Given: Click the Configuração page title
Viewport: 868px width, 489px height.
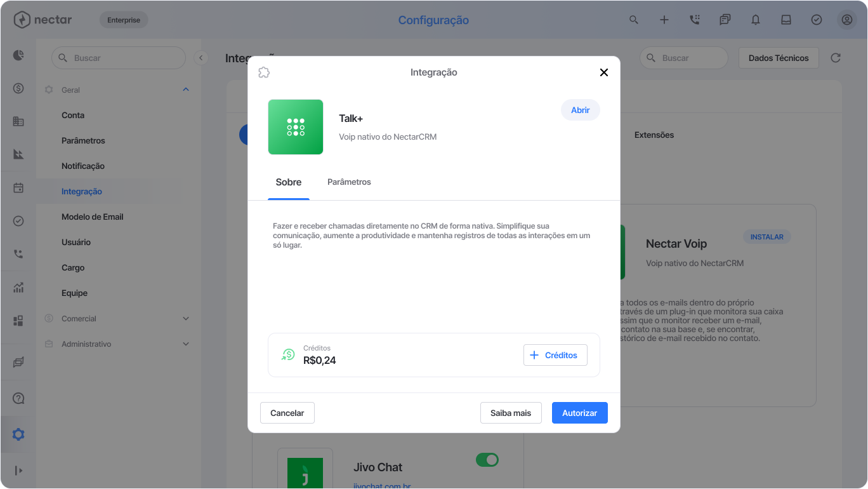Looking at the screenshot, I should [x=433, y=20].
